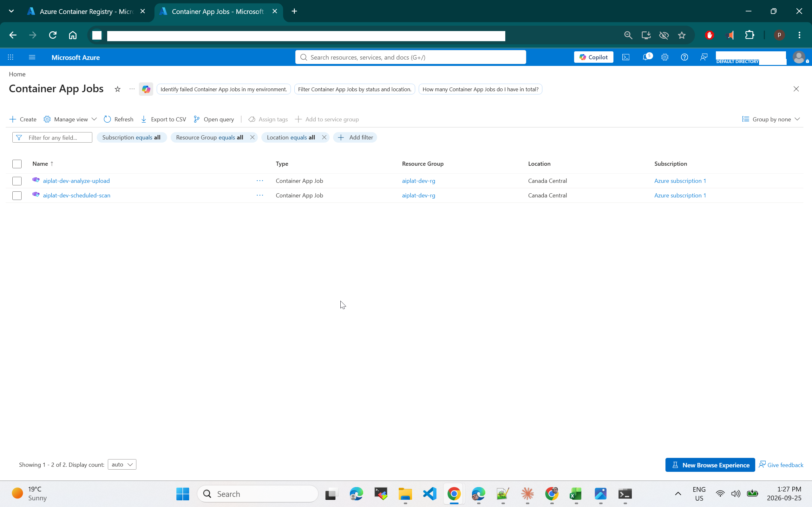The image size is (812, 507).
Task: Open Azure Cloud Shell icon
Action: (x=626, y=57)
